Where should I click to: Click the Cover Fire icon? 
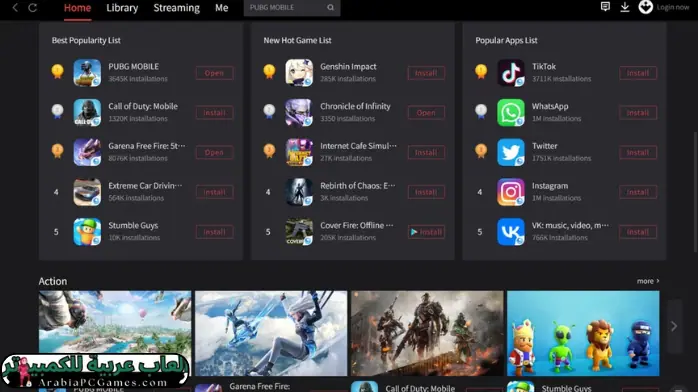[299, 231]
